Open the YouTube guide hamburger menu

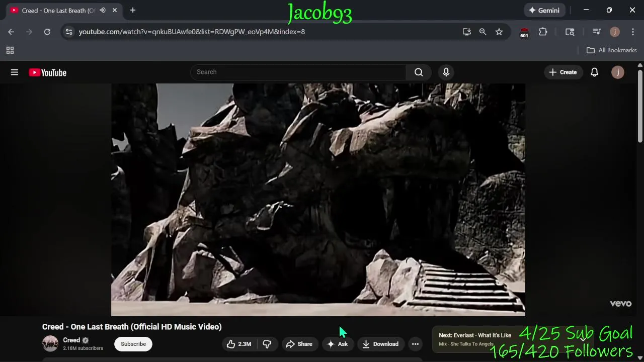click(x=15, y=72)
